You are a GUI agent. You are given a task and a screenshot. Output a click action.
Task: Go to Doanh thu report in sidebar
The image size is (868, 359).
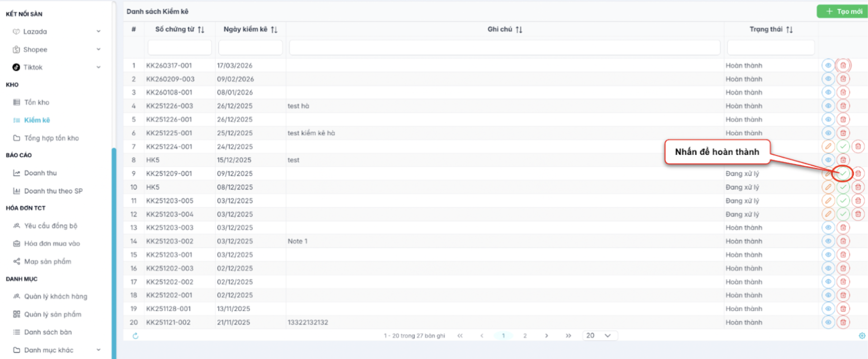[40, 173]
